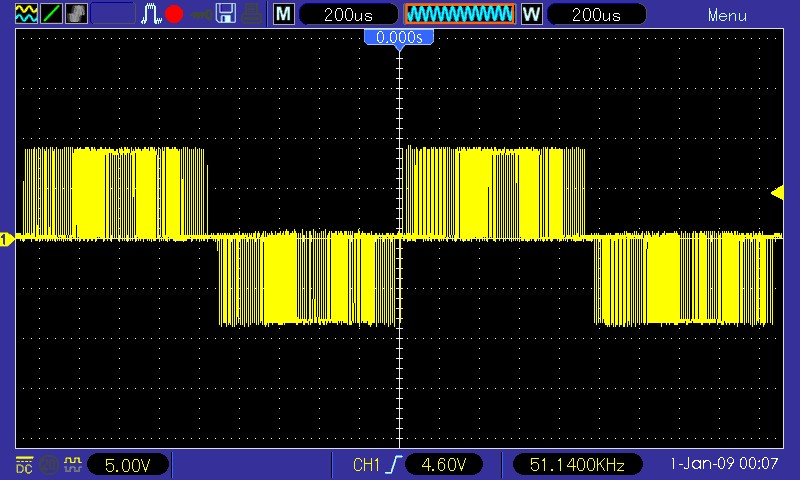
Task: Click the M main timebase icon
Action: [284, 14]
